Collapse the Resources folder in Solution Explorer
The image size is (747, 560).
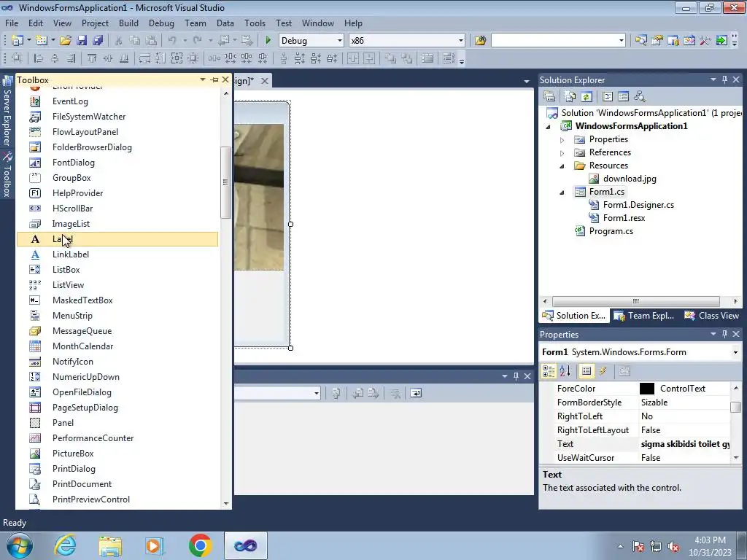click(x=562, y=166)
